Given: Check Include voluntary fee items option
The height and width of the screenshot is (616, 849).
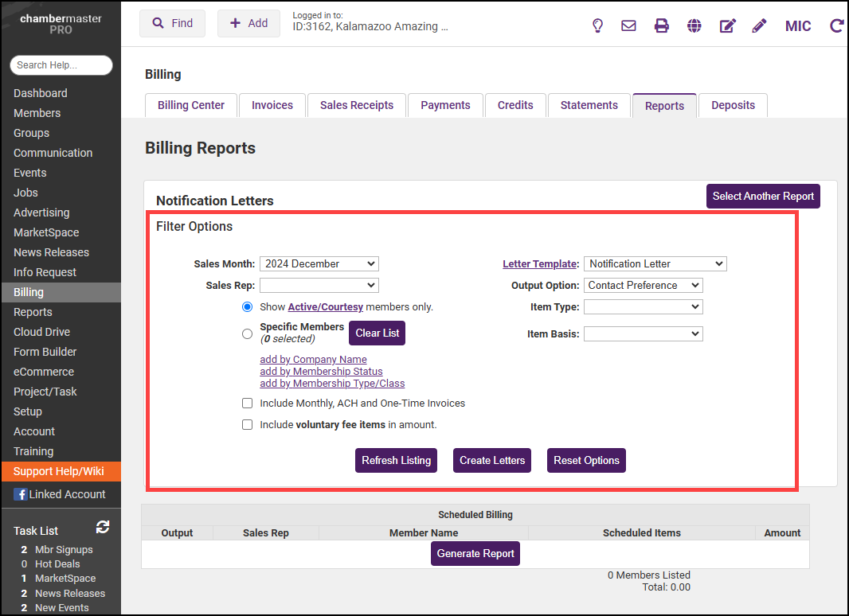Looking at the screenshot, I should (248, 425).
